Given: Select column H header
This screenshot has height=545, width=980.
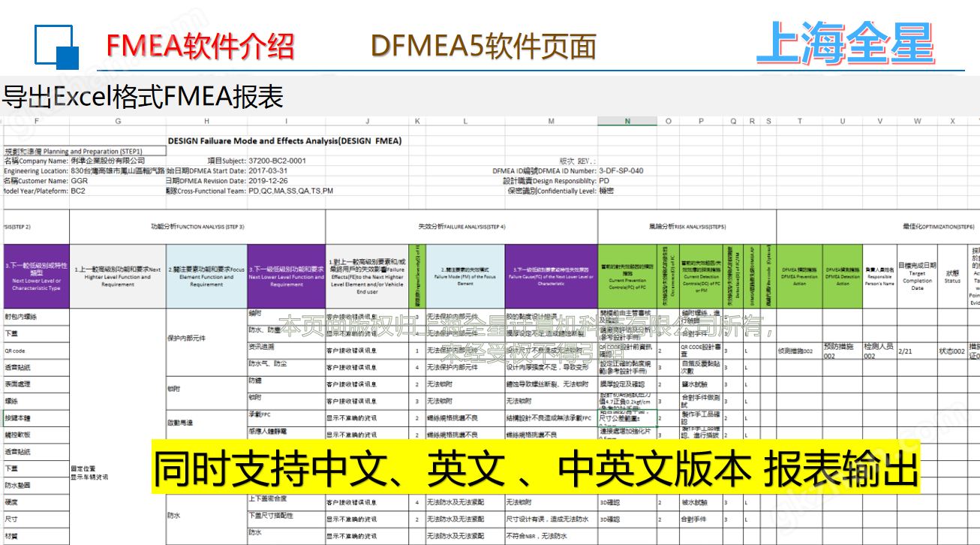Looking at the screenshot, I should tap(206, 121).
